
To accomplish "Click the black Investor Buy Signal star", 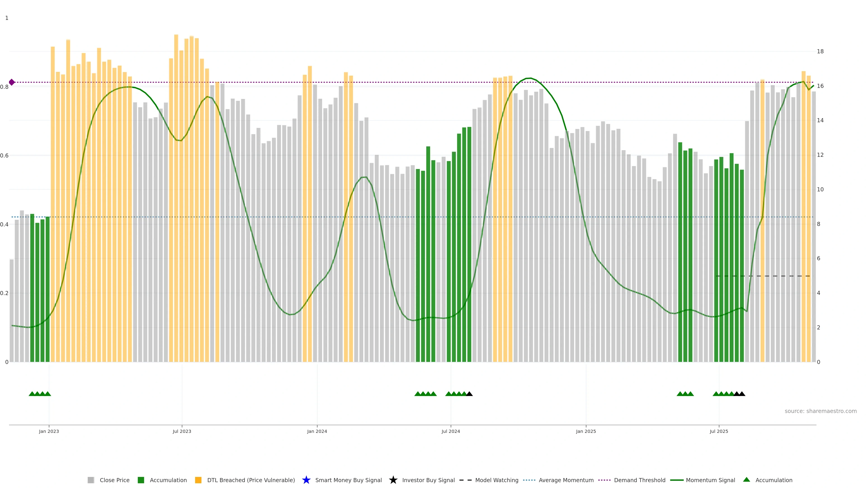I will click(x=393, y=480).
